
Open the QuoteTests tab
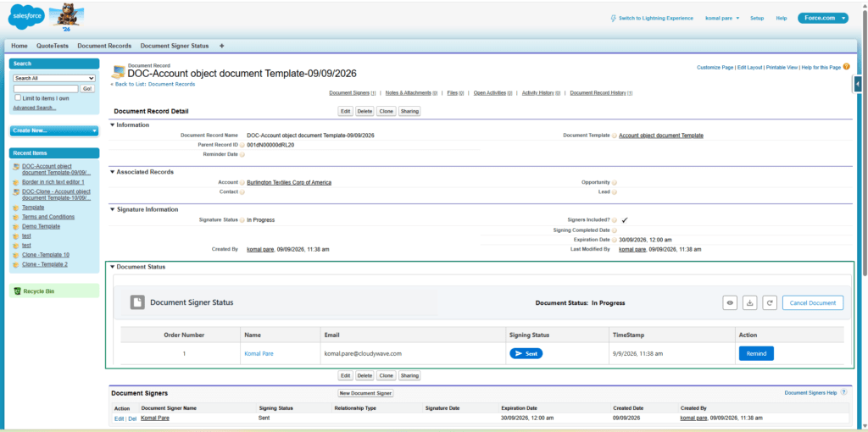53,46
